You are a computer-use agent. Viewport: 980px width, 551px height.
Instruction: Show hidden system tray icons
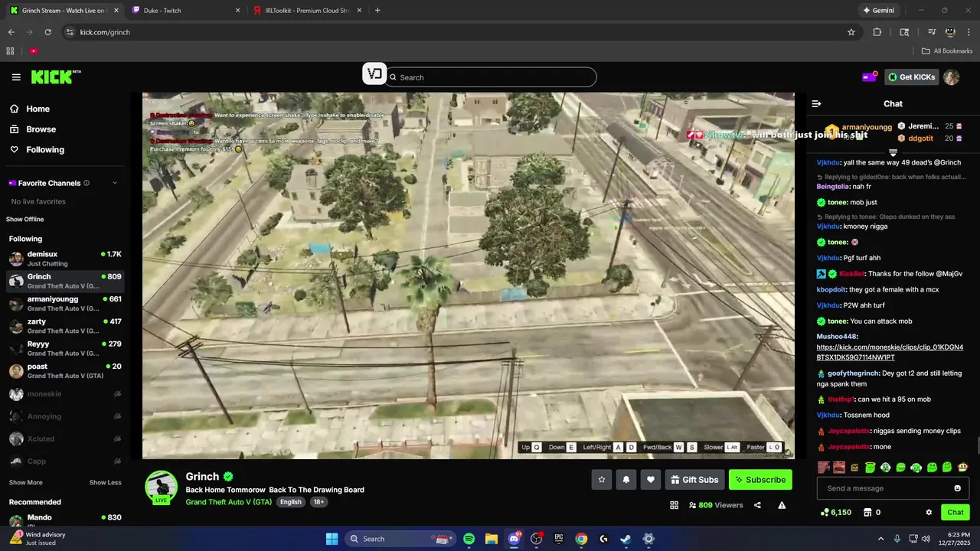[880, 539]
